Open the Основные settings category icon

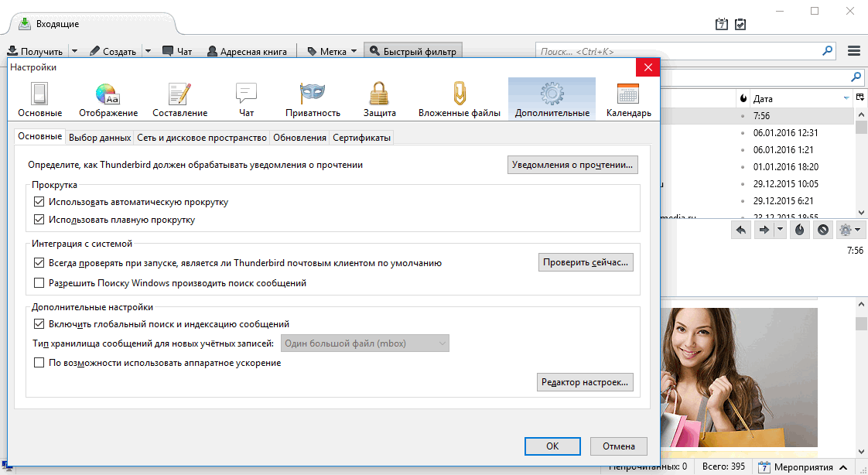click(x=39, y=99)
